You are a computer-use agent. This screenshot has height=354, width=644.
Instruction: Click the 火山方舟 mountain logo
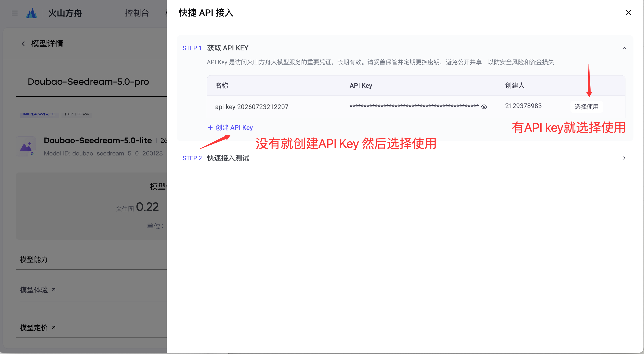32,13
